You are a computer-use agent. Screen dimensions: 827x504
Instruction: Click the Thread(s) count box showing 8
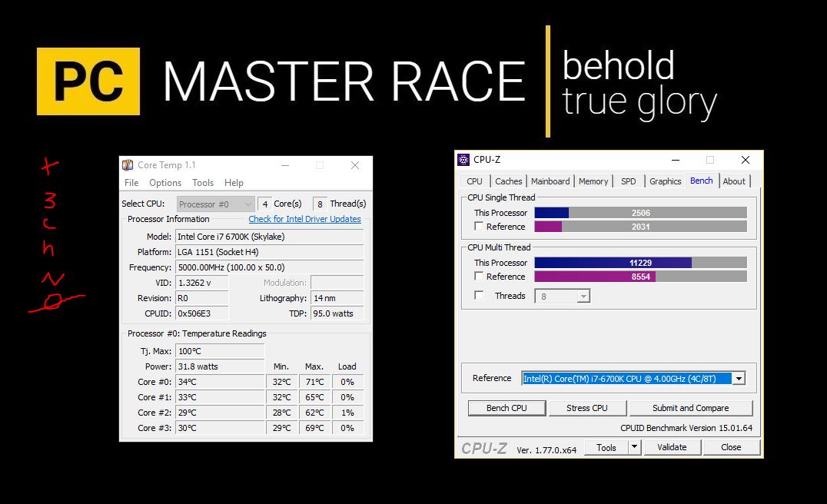click(x=320, y=204)
